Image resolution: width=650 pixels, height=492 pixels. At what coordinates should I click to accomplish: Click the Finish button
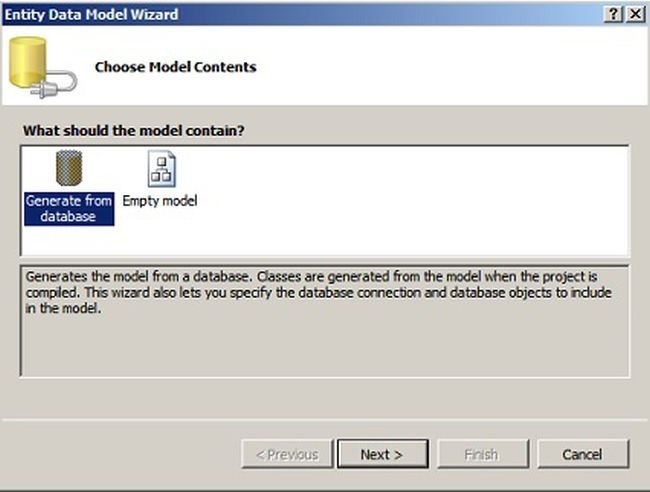pyautogui.click(x=482, y=454)
